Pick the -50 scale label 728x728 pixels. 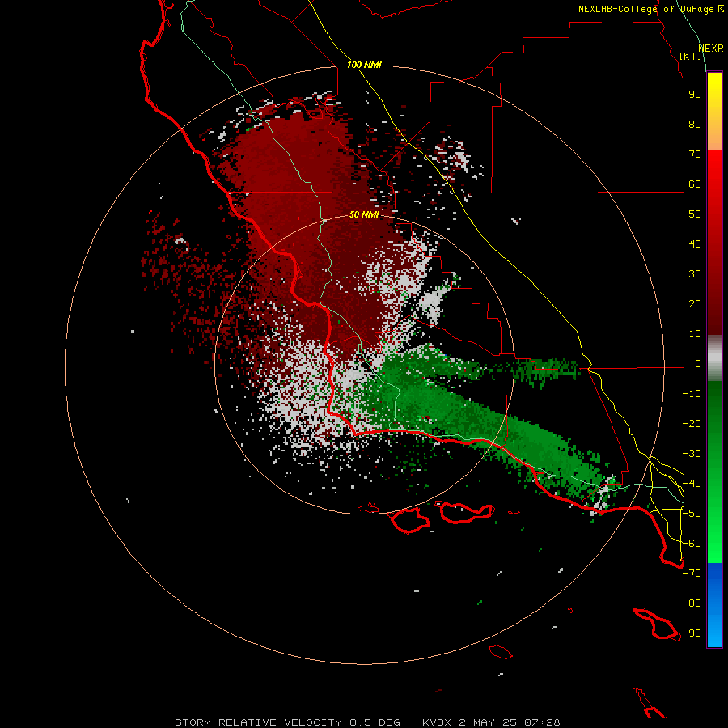[x=692, y=514]
